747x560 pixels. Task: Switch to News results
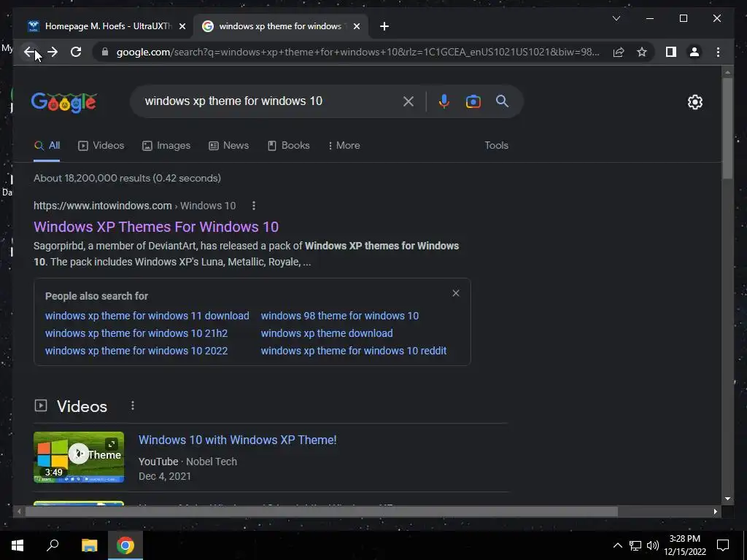(228, 146)
